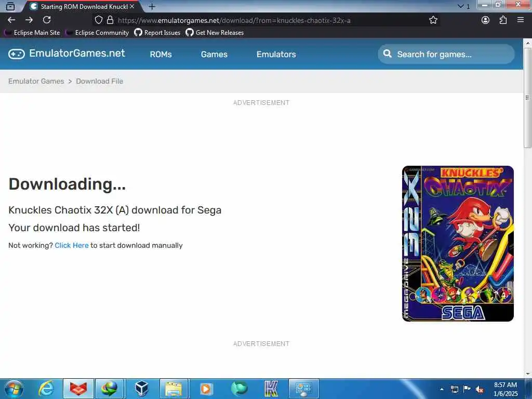Bookmark this page with the star icon

(433, 20)
